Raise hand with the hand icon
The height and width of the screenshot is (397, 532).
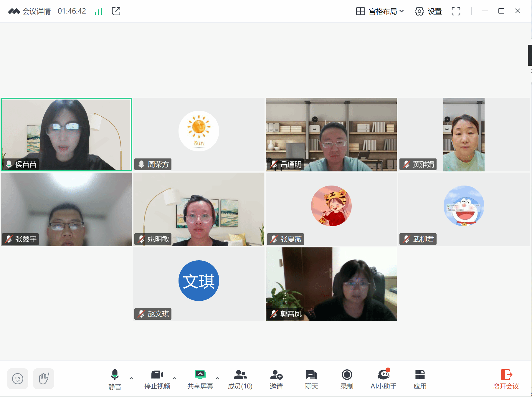(44, 378)
